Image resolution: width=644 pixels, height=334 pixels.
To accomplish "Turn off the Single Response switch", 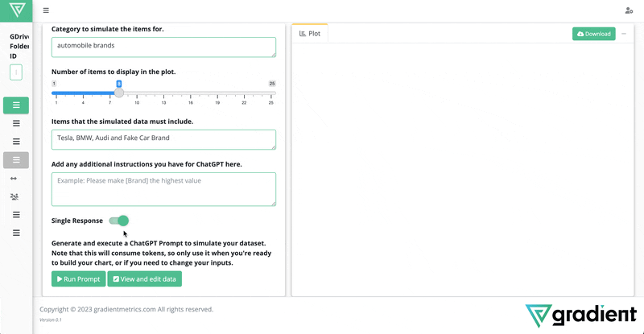I will point(118,221).
